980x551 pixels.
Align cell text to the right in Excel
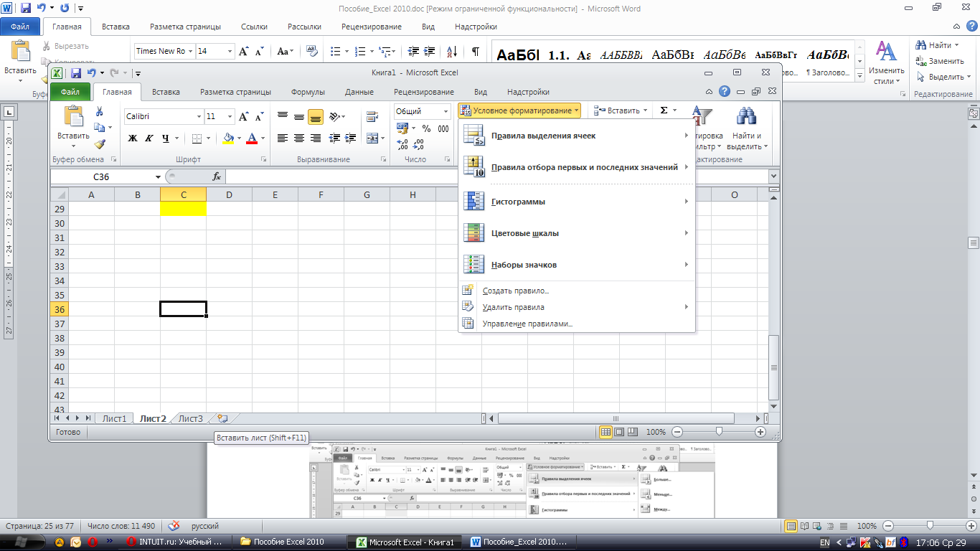click(315, 138)
